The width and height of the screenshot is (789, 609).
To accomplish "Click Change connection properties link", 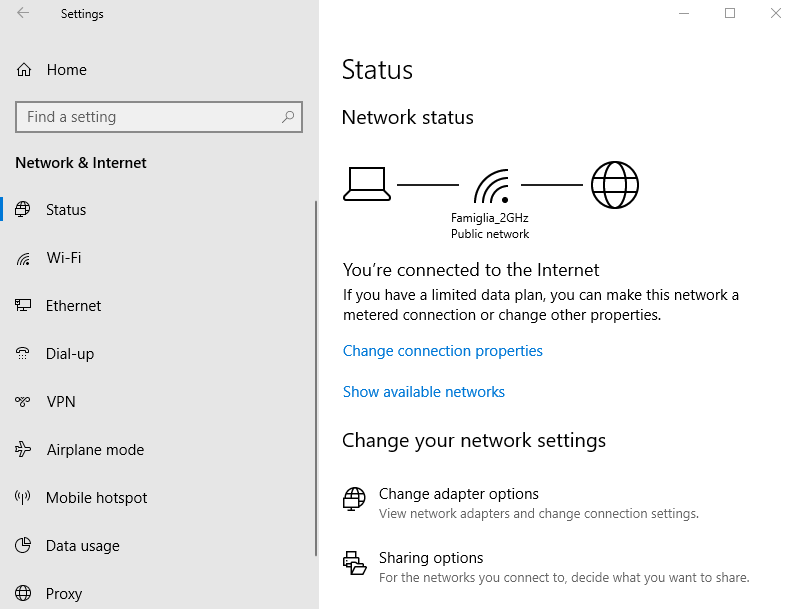I will (x=442, y=351).
